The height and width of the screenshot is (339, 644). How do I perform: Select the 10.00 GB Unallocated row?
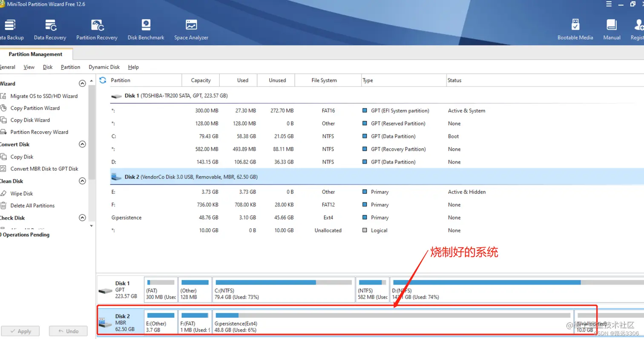(377, 230)
